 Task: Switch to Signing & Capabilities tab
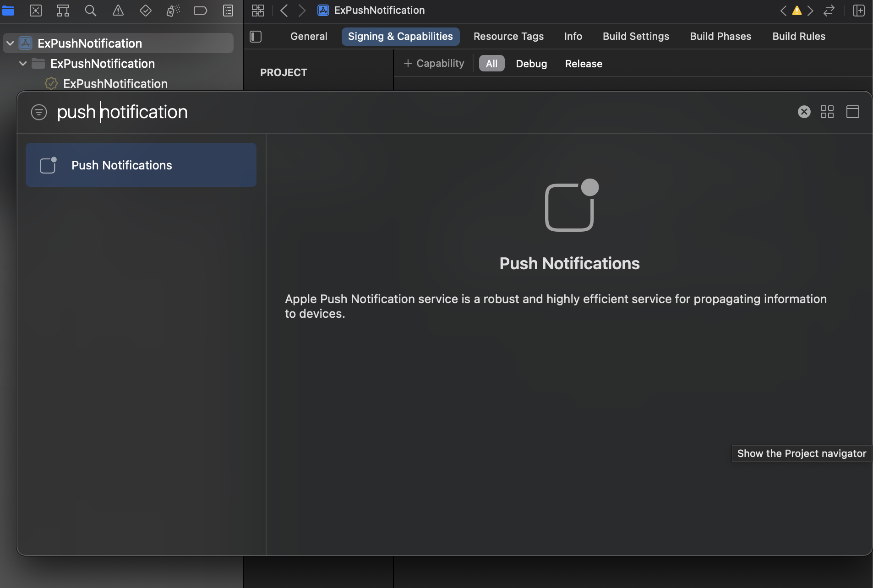(400, 36)
